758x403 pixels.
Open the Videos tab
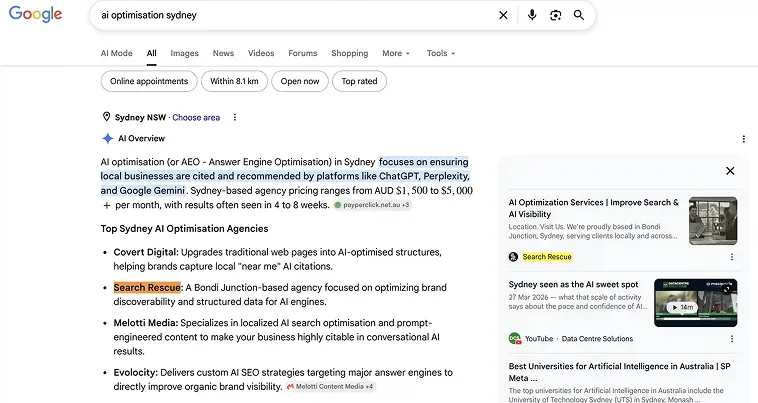(261, 53)
